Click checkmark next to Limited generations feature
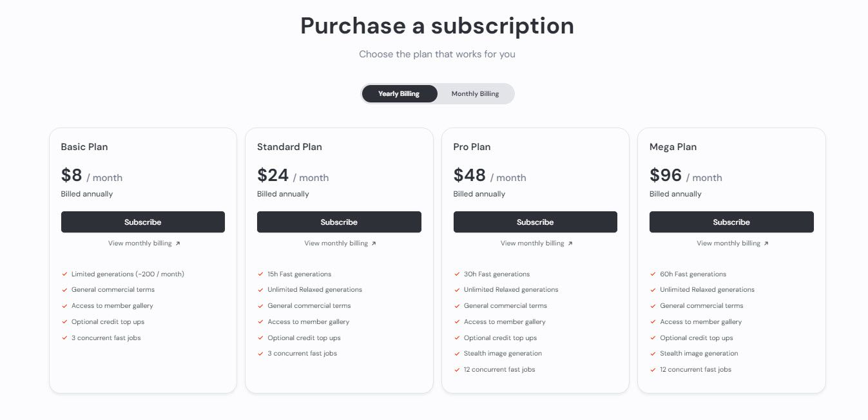 point(64,274)
